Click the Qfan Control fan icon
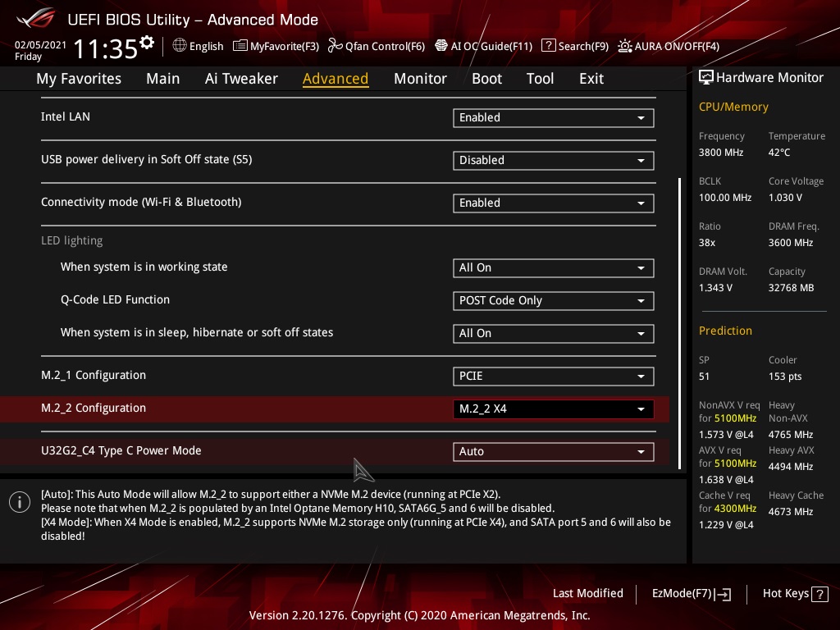The height and width of the screenshot is (630, 840). click(335, 46)
